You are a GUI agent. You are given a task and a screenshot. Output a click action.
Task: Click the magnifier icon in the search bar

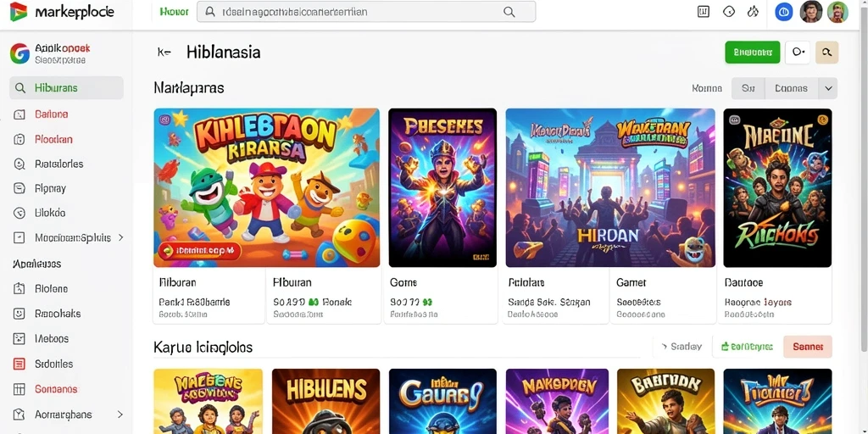coord(509,12)
